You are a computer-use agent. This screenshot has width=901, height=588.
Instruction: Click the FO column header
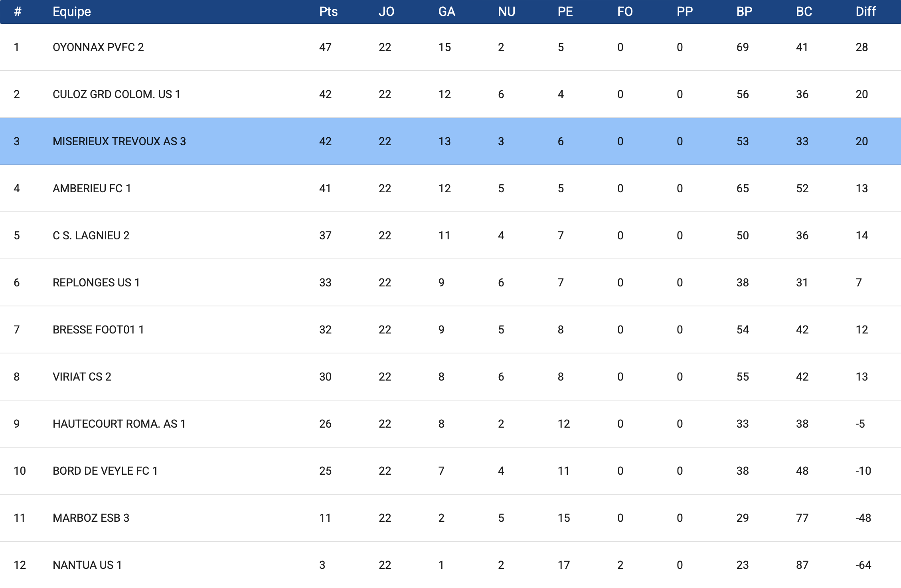click(625, 12)
